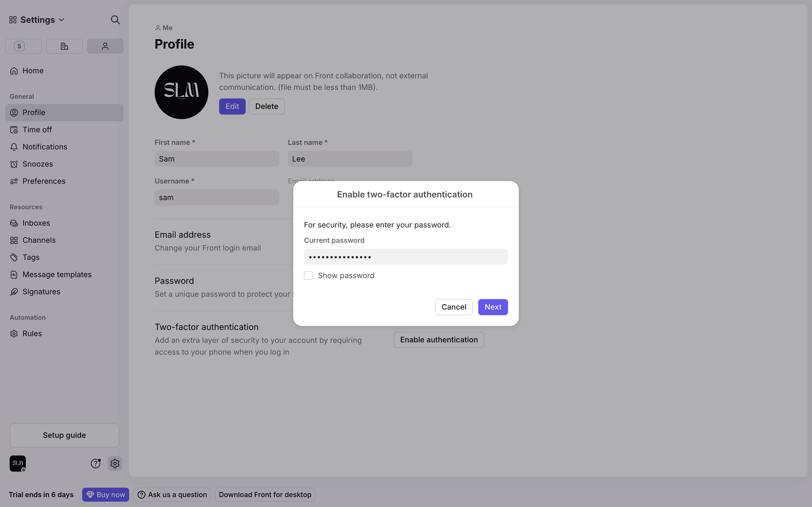Screen dimensions: 812x507
Task: Click the Current password field
Action: 406,257
